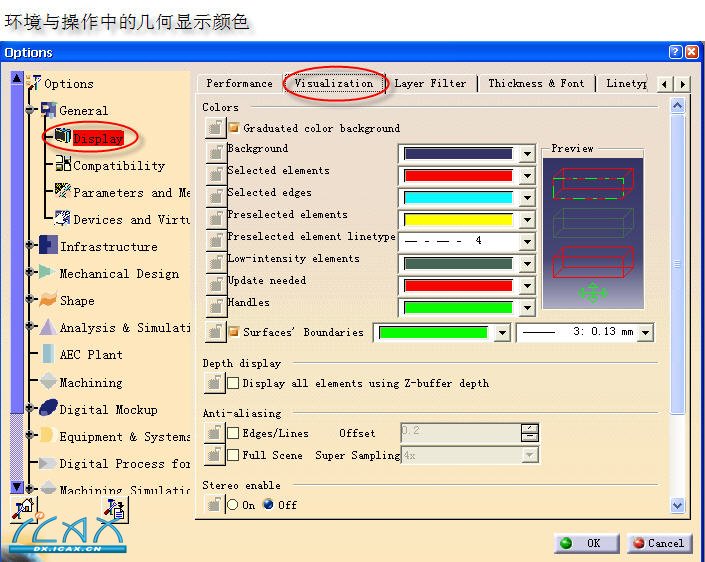Viewport: 705px width, 562px height.
Task: Open the Preselected element linetype dropdown
Action: coord(527,242)
